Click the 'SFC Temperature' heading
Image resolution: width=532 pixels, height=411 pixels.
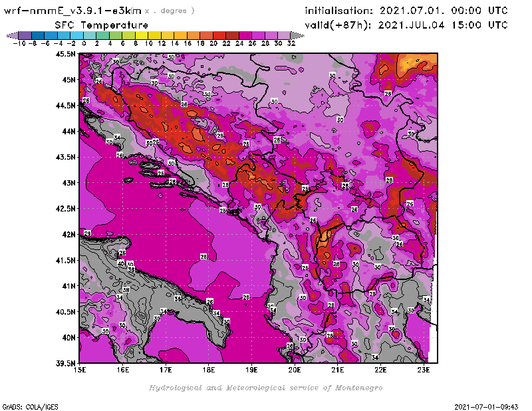tap(102, 25)
